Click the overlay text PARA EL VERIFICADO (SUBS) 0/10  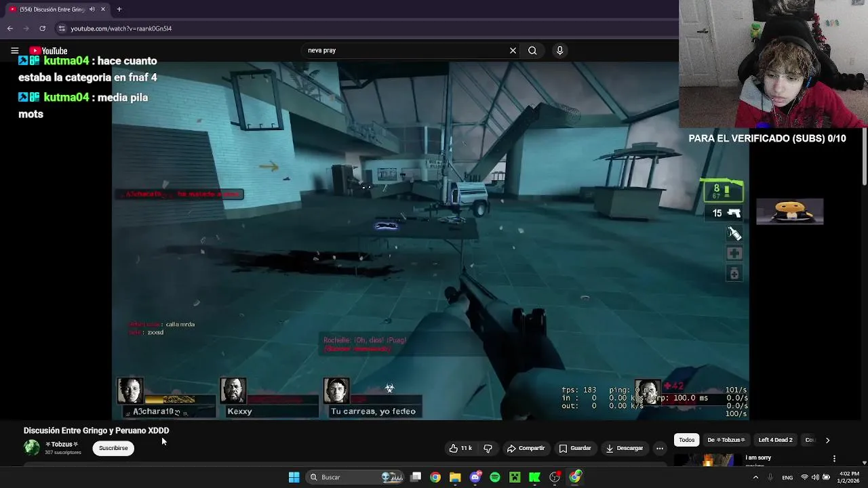[767, 138]
